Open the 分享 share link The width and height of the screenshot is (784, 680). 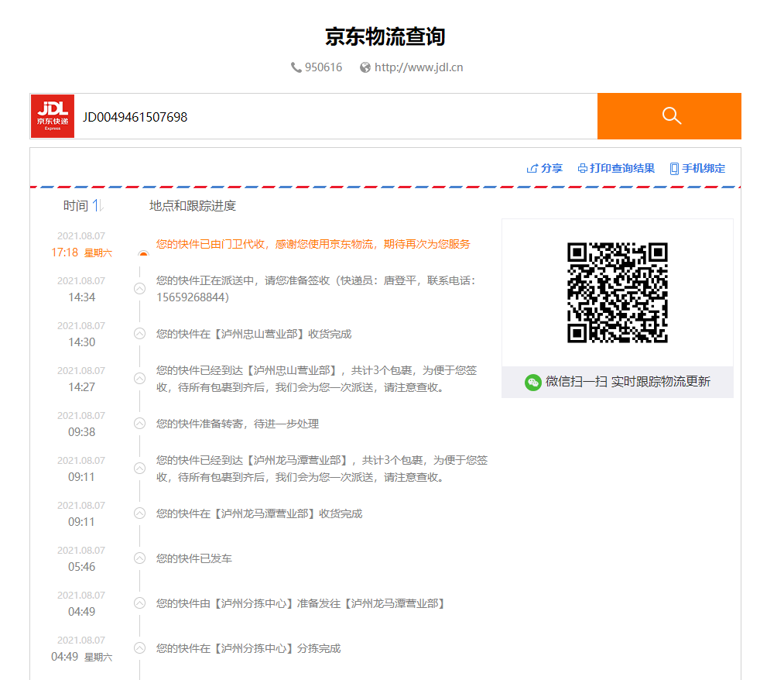tap(552, 169)
